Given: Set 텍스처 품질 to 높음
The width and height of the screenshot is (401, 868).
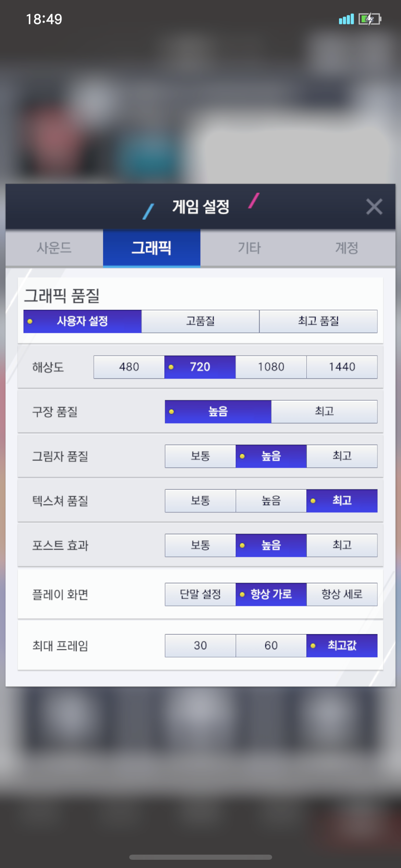Looking at the screenshot, I should (271, 501).
